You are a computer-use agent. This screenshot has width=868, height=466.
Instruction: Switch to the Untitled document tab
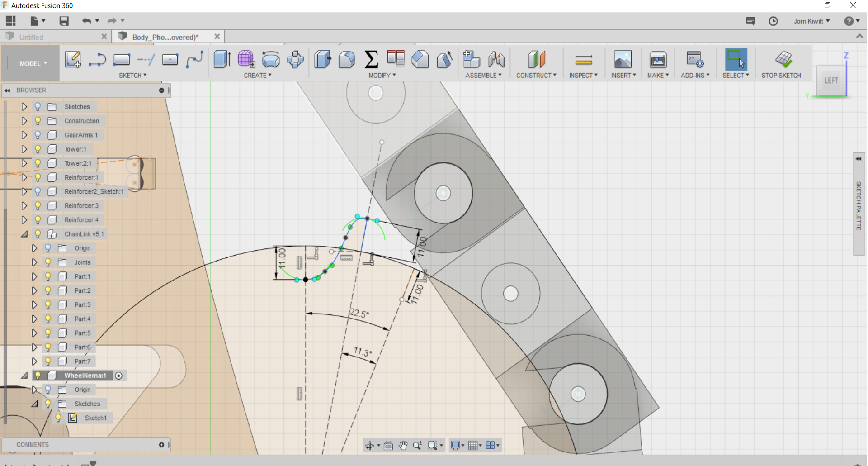(32, 37)
